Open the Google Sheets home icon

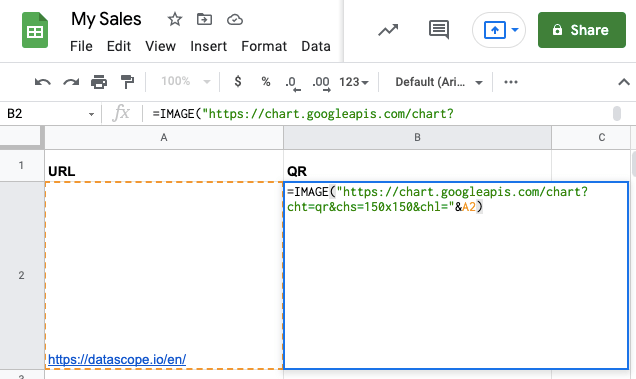(35, 30)
